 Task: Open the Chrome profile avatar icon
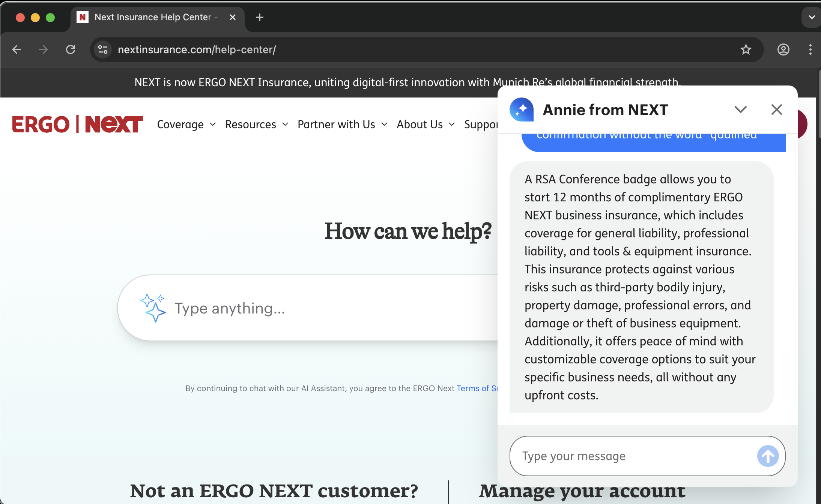pyautogui.click(x=784, y=49)
